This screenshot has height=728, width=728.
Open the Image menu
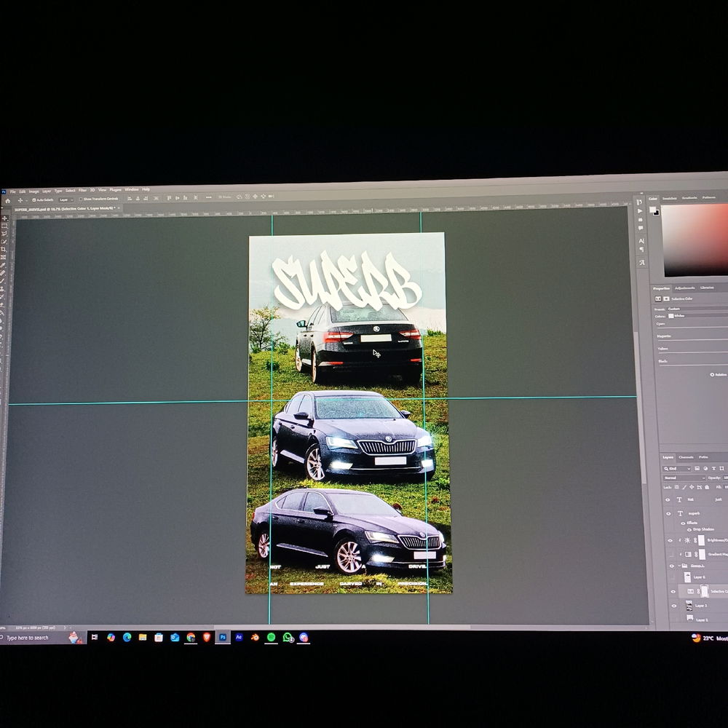[x=34, y=191]
